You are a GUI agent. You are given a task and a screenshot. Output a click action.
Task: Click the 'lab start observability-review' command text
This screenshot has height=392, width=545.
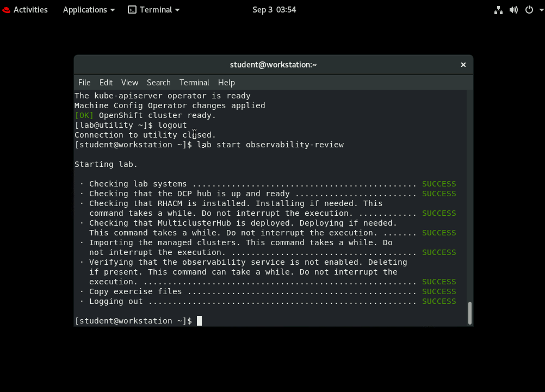click(x=270, y=145)
